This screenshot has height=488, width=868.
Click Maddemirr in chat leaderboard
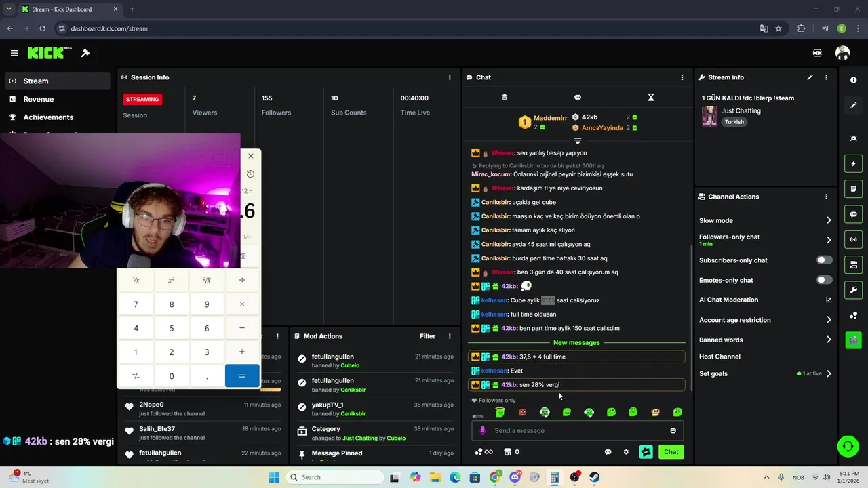coord(550,118)
